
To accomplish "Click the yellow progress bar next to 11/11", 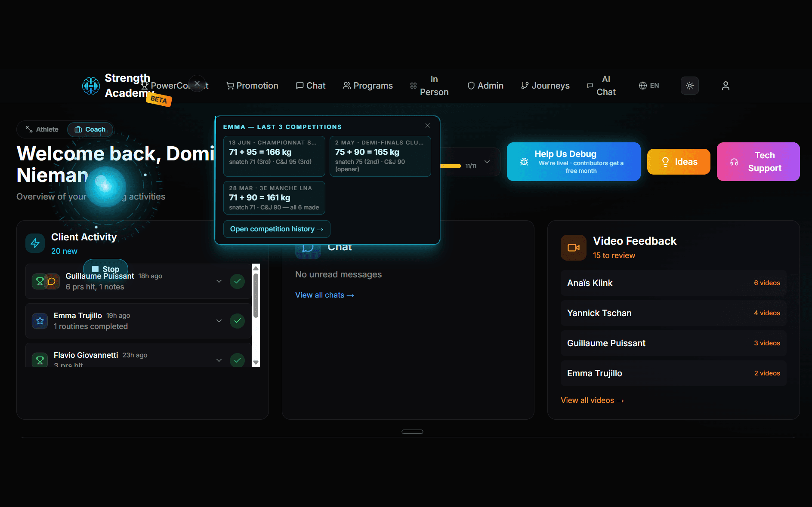I will pos(451,166).
